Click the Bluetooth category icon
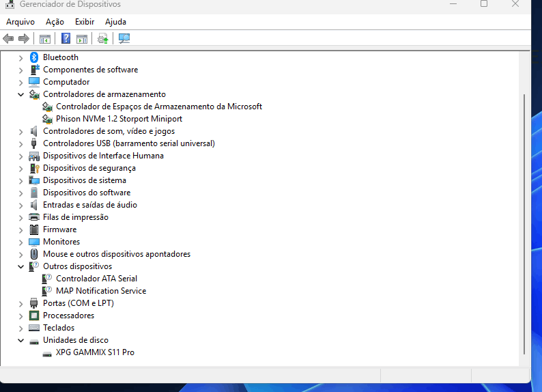The image size is (542, 392). click(x=34, y=57)
